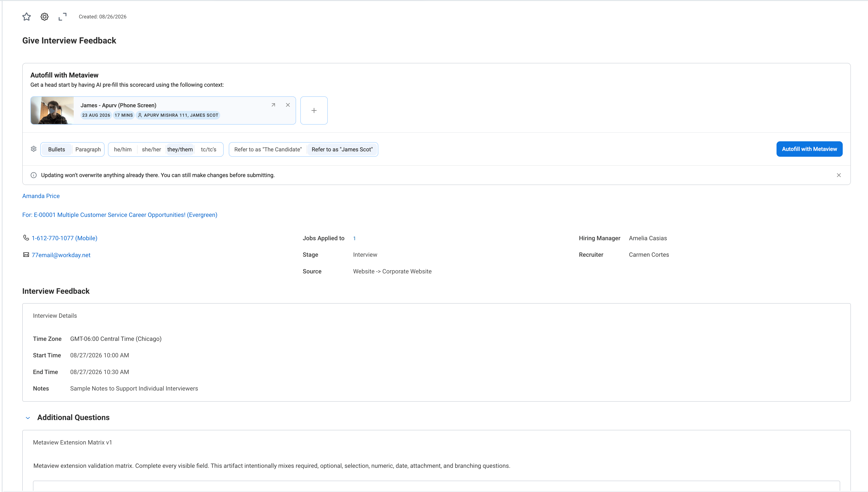868x492 pixels.
Task: Open Amanda Price candidate link
Action: [x=41, y=196]
